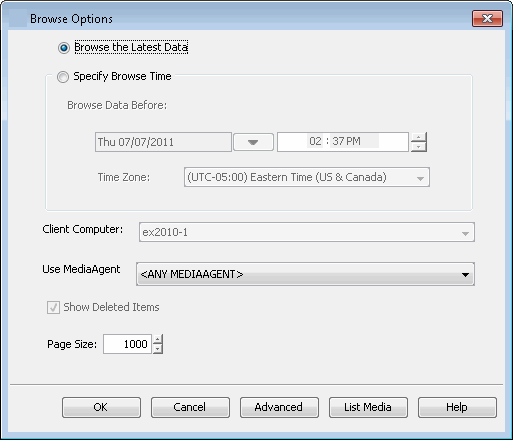Image resolution: width=513 pixels, height=440 pixels.
Task: Open the date picker calendar dropdown arrow
Action: pos(253,142)
